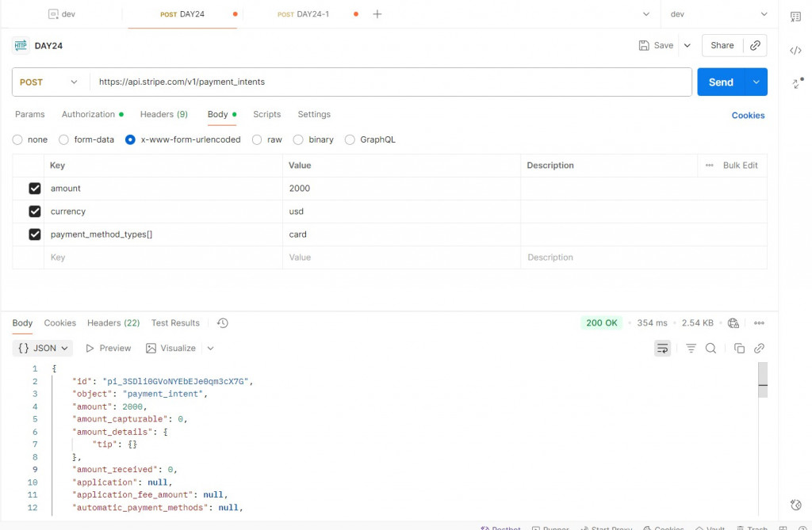
Task: Copy request link via chain icon
Action: 755,45
